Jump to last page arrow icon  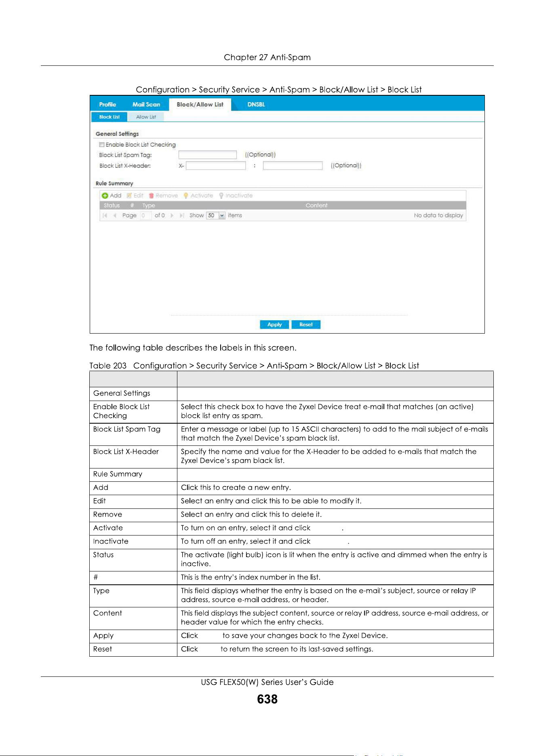(182, 216)
